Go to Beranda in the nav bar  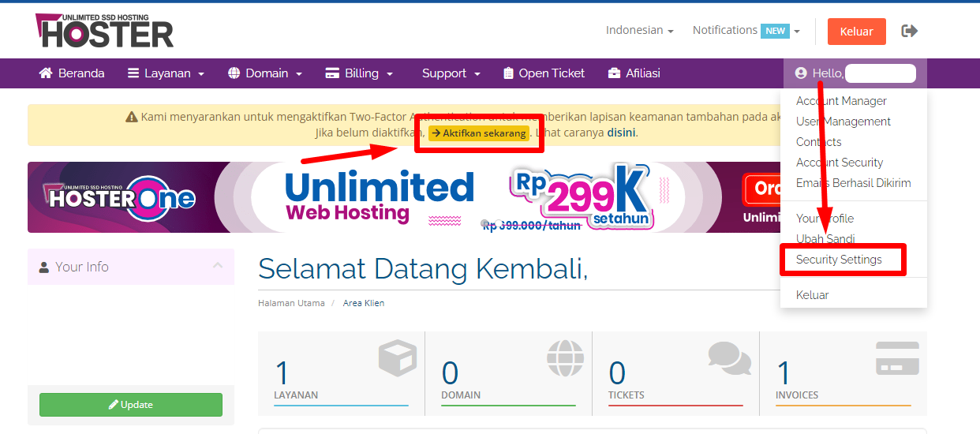(72, 73)
